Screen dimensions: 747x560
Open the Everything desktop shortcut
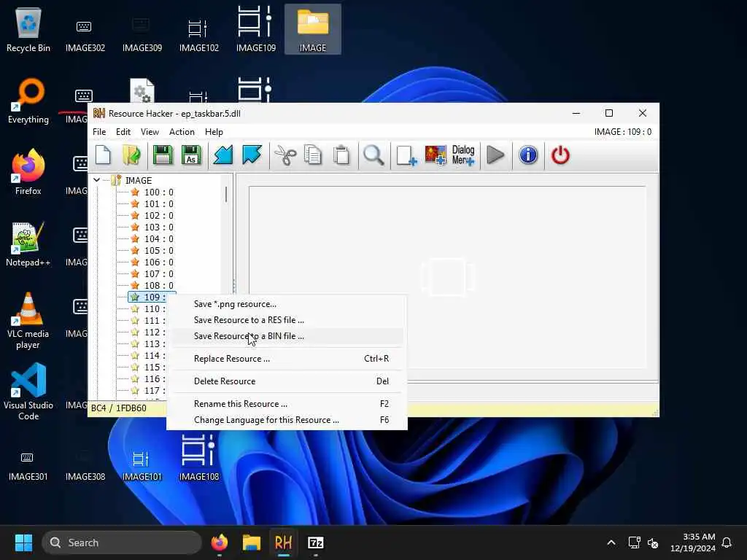point(28,101)
